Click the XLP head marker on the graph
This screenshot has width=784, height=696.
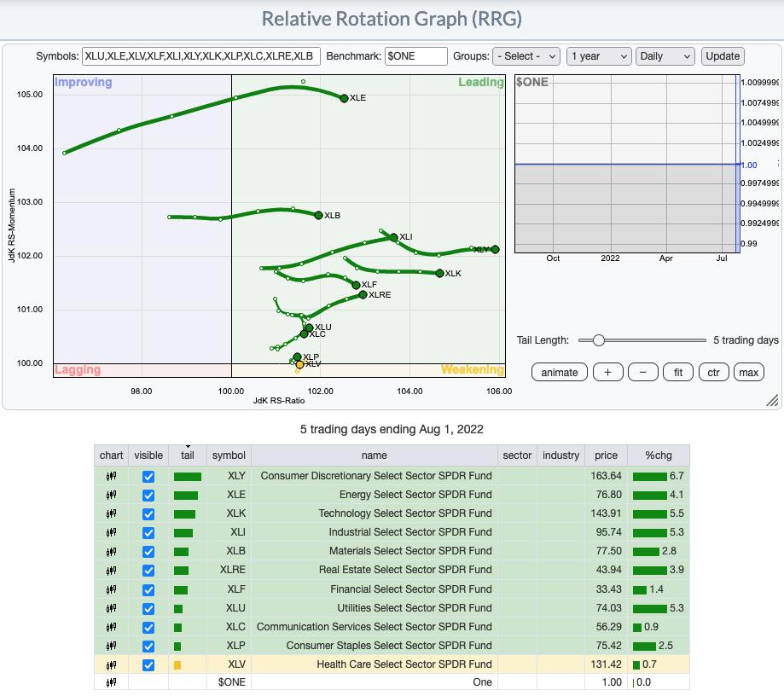(297, 357)
